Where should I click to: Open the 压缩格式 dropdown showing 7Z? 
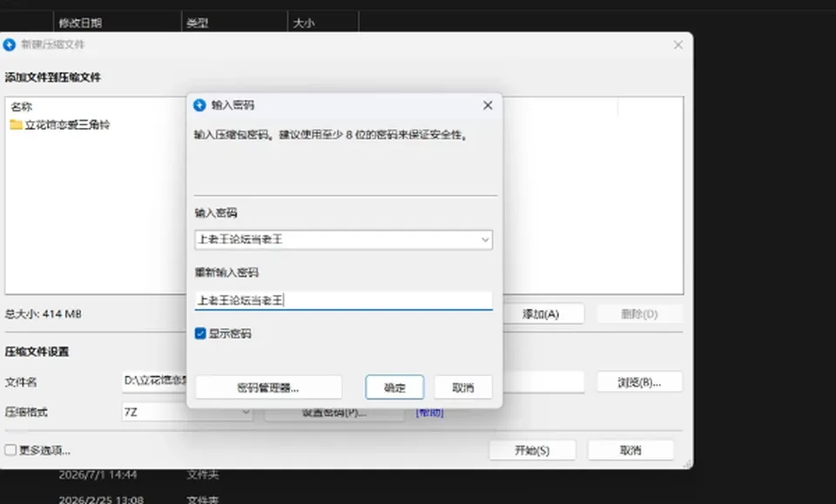187,412
